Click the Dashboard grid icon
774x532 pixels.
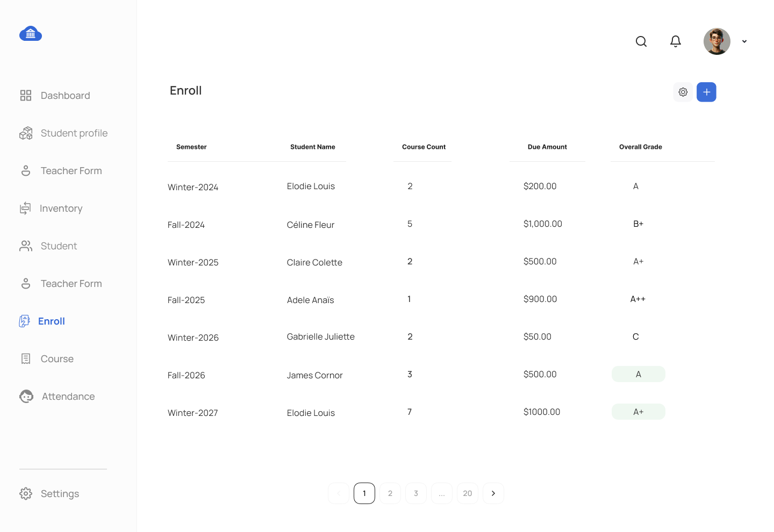26,96
